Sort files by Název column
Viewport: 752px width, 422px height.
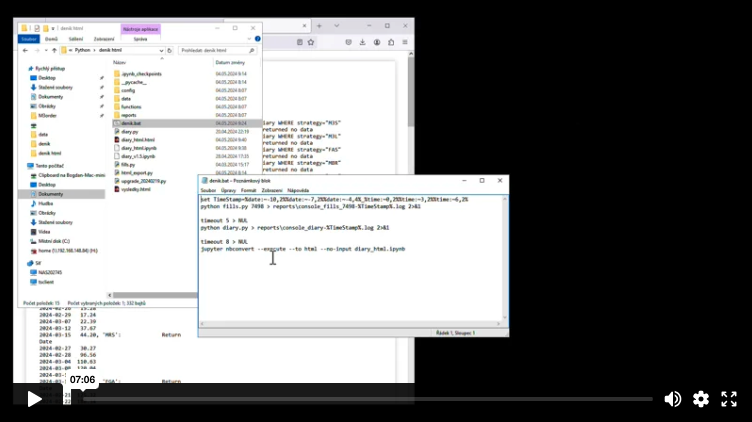120,62
